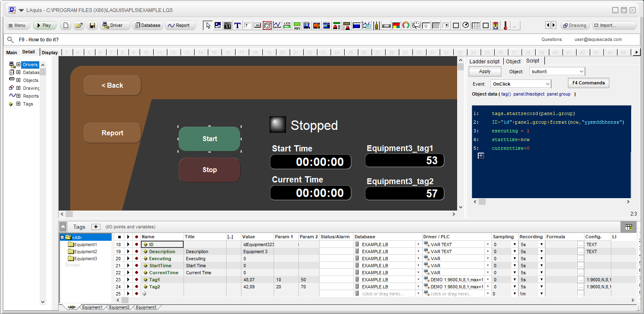The image size is (644, 314).
Task: Open the Object tab in script panel
Action: (513, 61)
